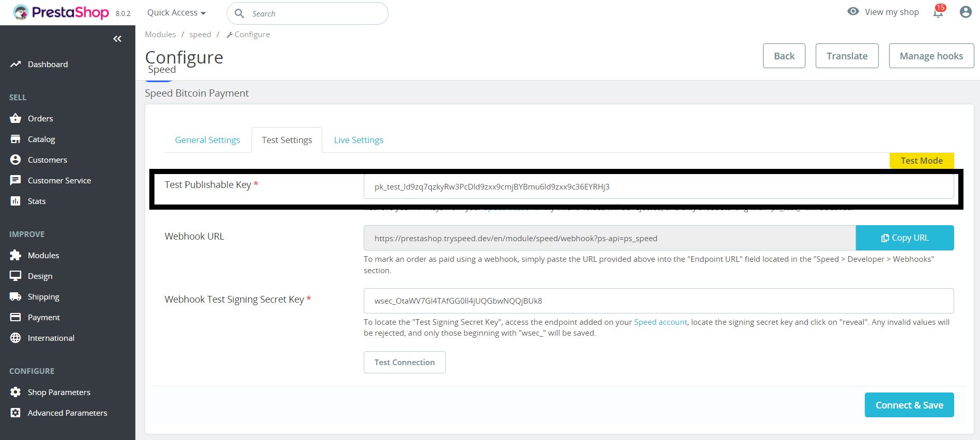Click the Copy URL button
Image resolution: width=980 pixels, height=440 pixels.
coord(905,238)
